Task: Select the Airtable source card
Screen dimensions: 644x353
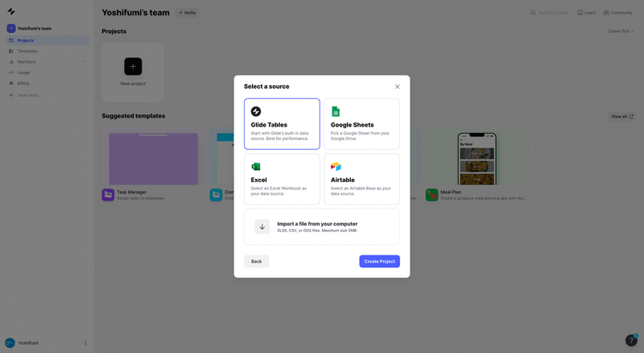Action: click(361, 179)
